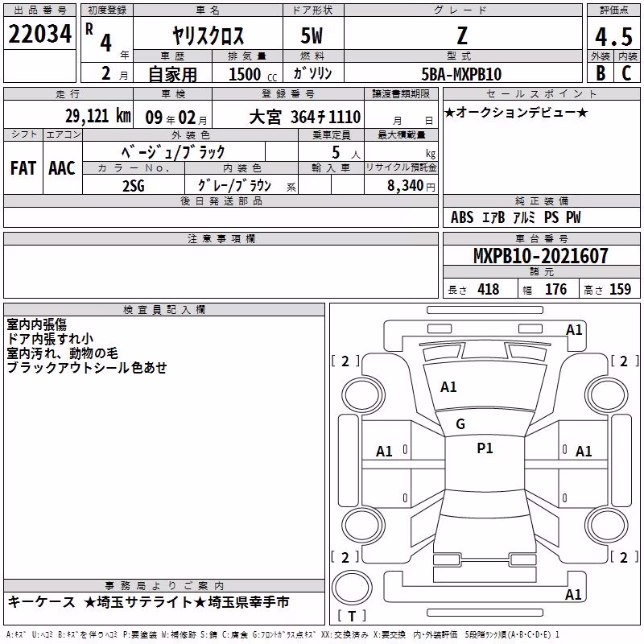Click the 純正装備 header
The image size is (644, 644).
pos(542,201)
